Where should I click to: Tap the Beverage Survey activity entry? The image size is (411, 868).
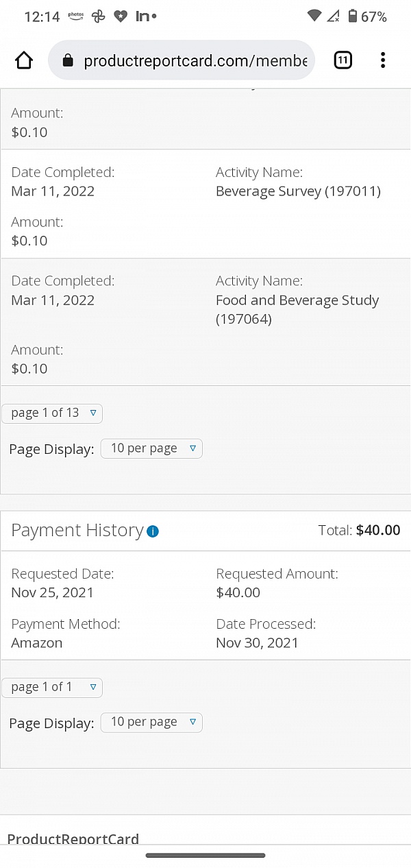299,191
